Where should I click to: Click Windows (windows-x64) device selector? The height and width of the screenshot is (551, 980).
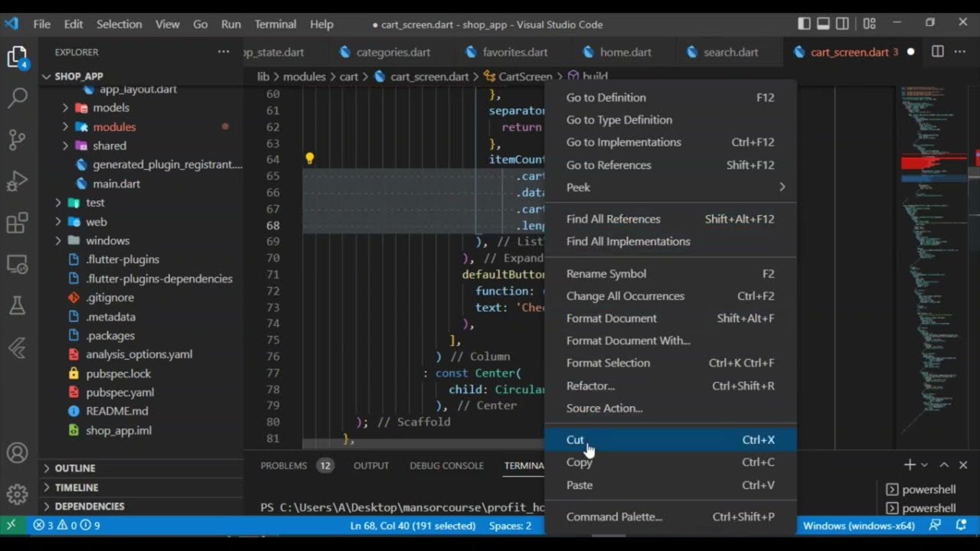point(859,526)
